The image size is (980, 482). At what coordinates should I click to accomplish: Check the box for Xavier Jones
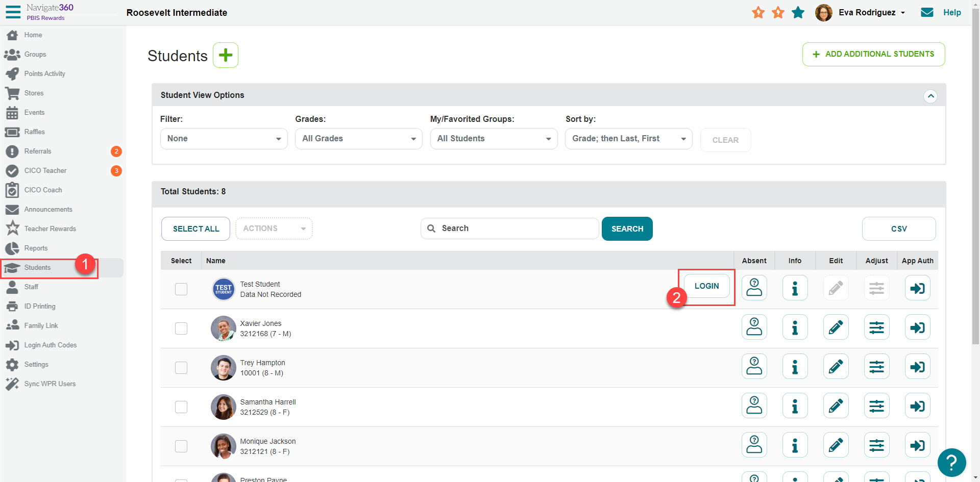point(181,328)
